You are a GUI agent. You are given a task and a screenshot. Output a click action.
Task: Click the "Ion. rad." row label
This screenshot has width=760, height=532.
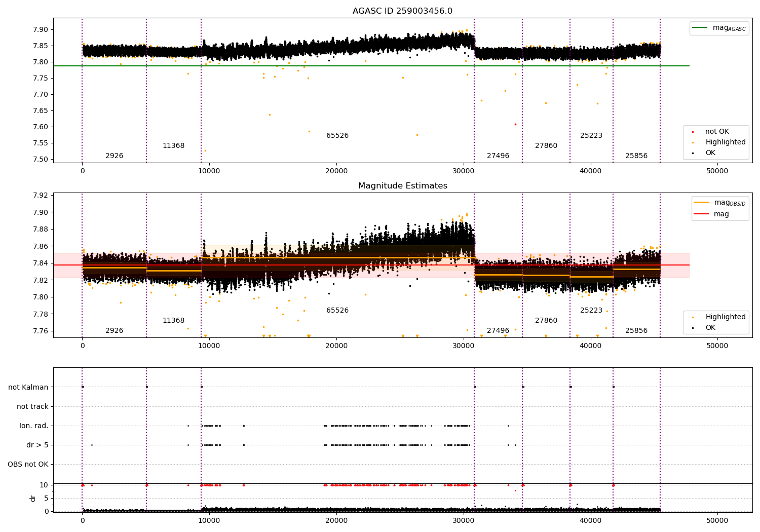click(34, 426)
